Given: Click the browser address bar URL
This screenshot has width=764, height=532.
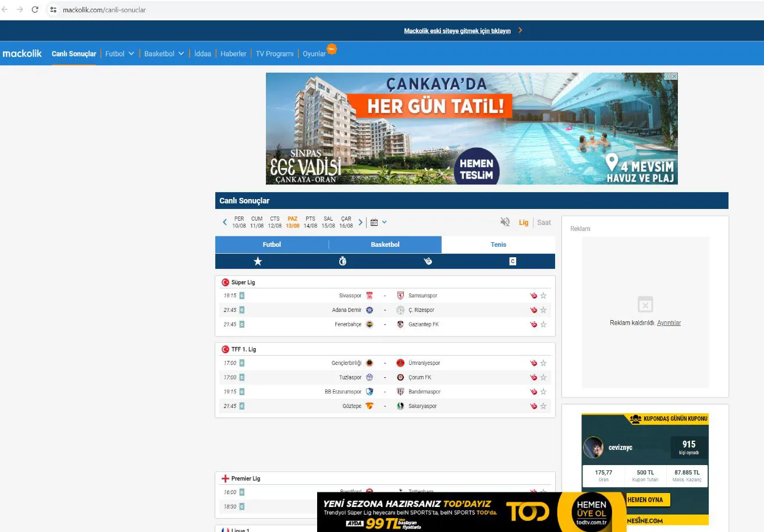Looking at the screenshot, I should (104, 10).
